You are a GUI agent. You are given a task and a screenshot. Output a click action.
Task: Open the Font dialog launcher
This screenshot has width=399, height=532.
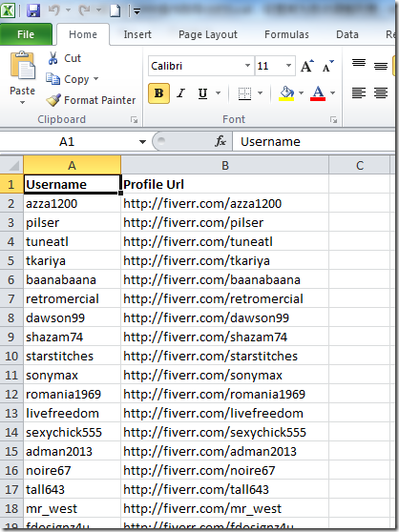(x=334, y=120)
